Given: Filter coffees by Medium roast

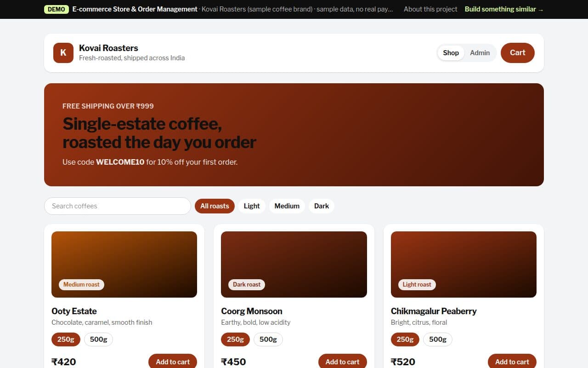Looking at the screenshot, I should click(x=287, y=206).
